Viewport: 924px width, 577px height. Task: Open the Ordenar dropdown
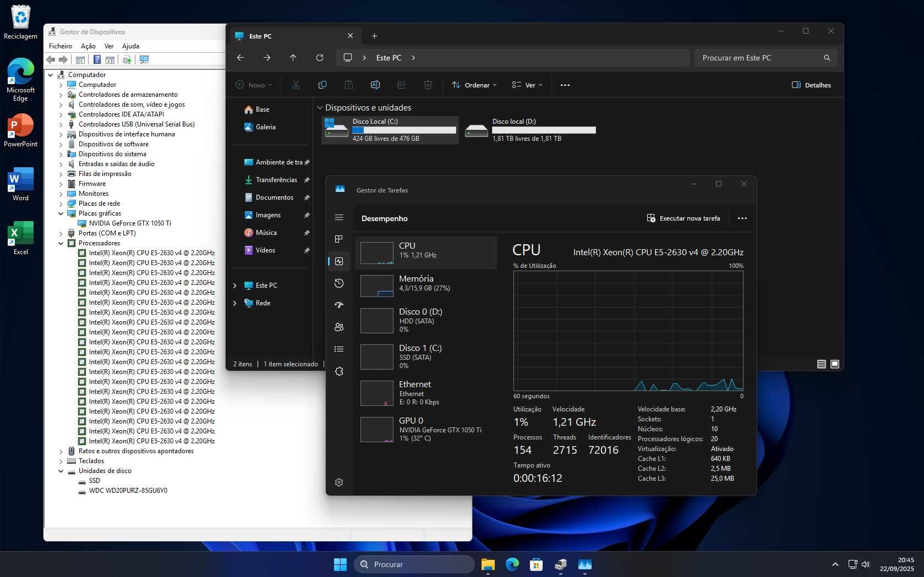pyautogui.click(x=474, y=85)
